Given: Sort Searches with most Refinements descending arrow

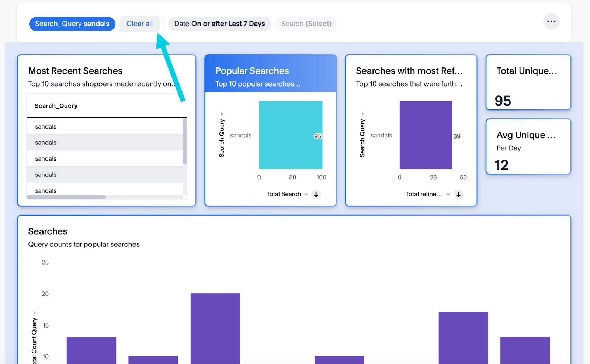Looking at the screenshot, I should point(458,195).
